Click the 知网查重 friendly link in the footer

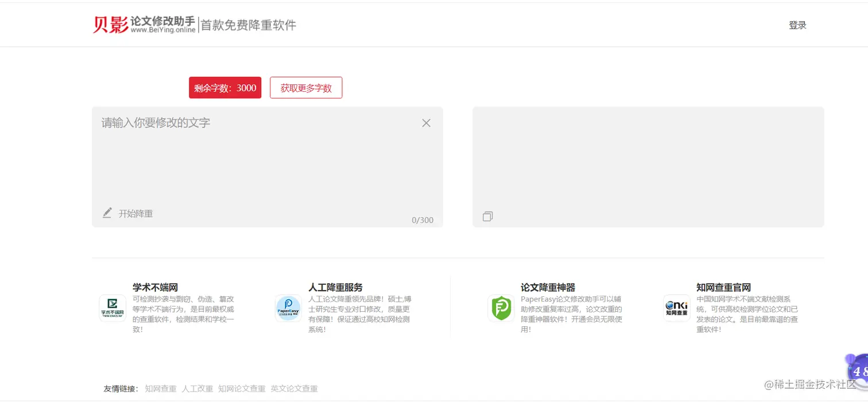[161, 389]
